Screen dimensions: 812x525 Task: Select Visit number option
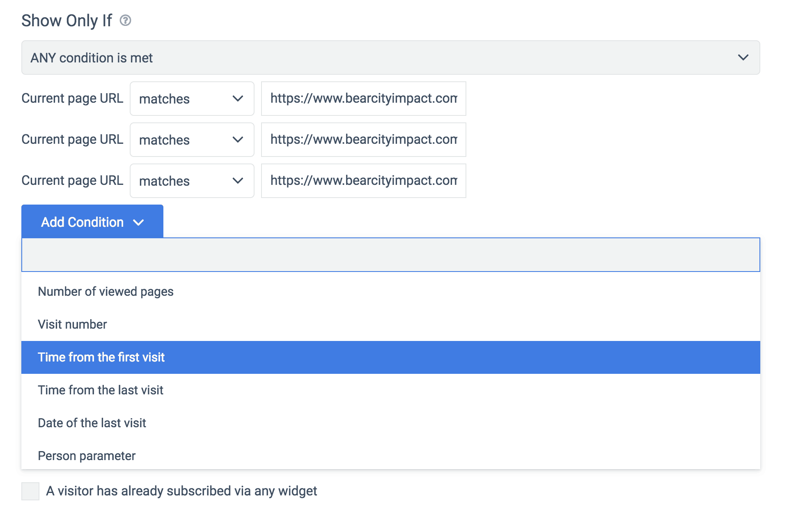pyautogui.click(x=72, y=325)
